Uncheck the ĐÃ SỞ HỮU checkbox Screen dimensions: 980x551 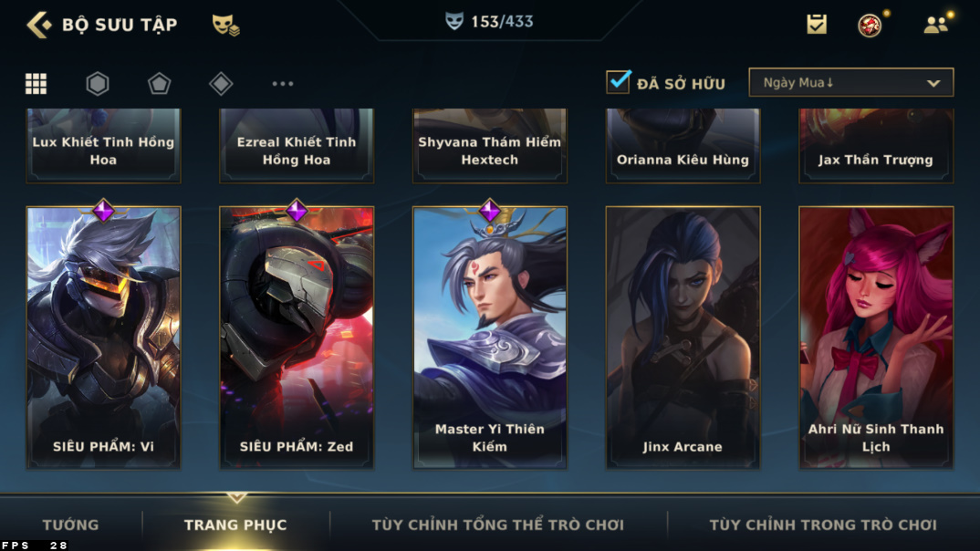[618, 82]
